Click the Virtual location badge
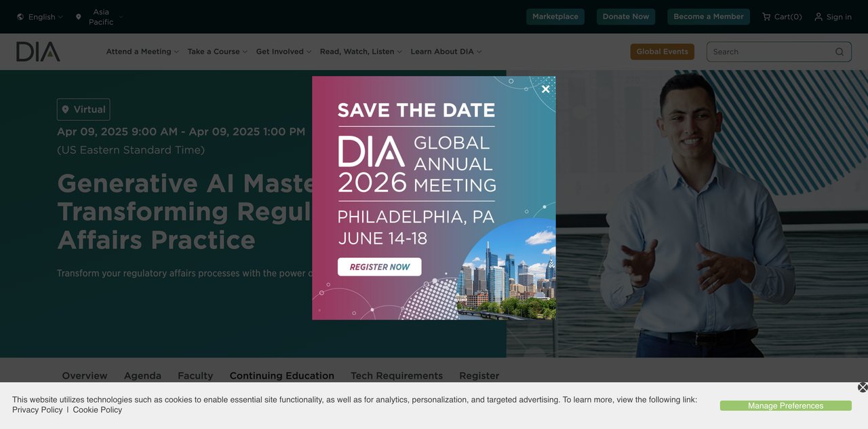This screenshot has height=429, width=868. [83, 109]
